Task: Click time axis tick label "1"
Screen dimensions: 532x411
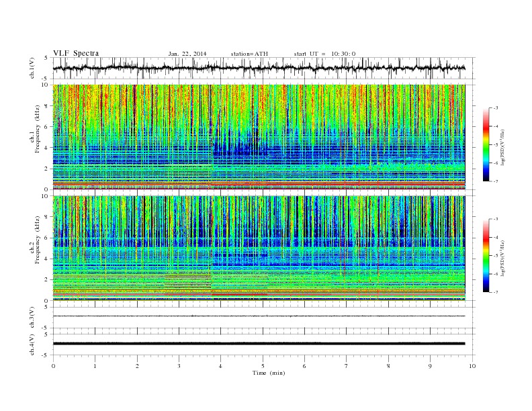Action: (95, 366)
